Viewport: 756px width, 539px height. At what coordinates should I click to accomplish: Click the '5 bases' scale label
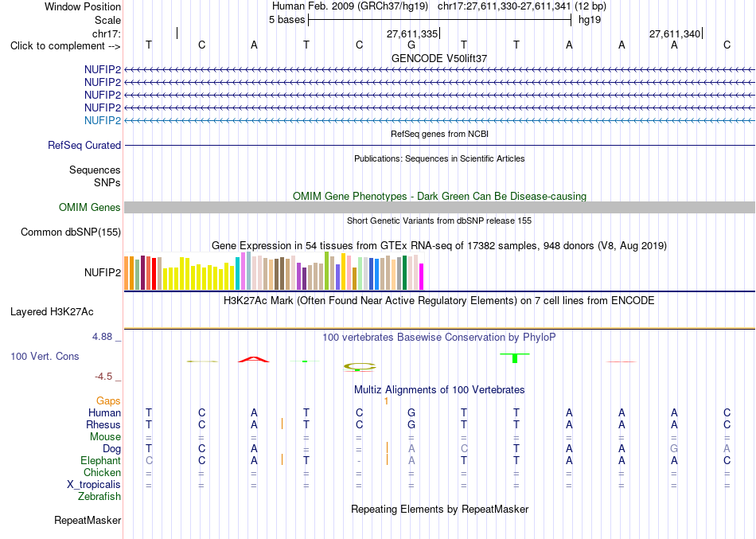point(286,20)
